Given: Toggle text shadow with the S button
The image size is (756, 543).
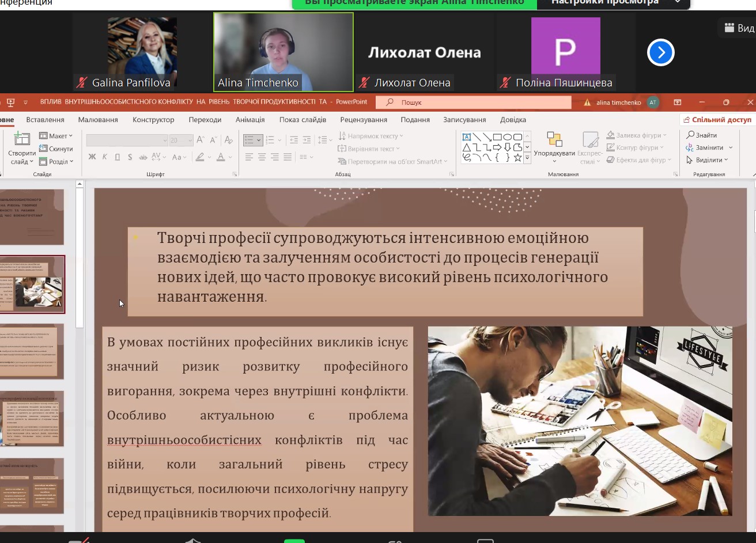Looking at the screenshot, I should click(130, 157).
